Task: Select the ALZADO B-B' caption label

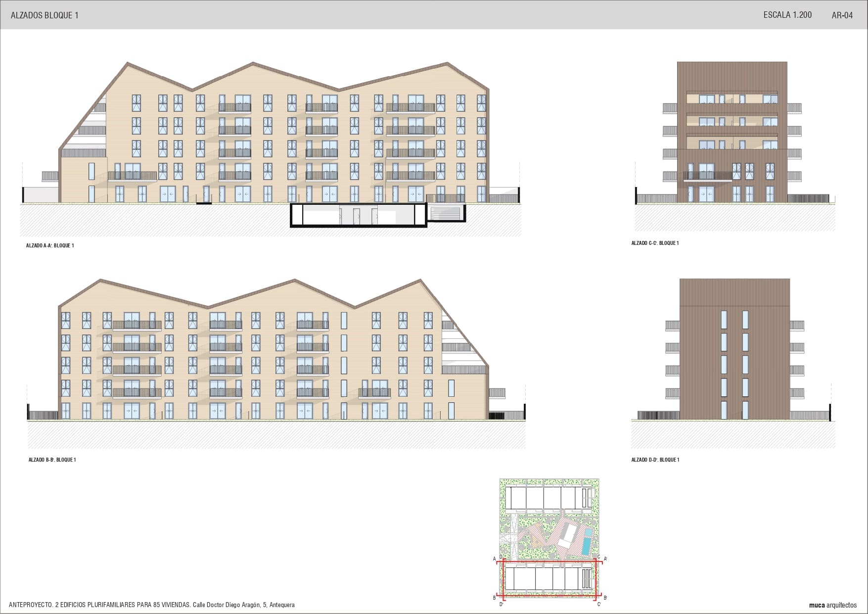Action: pos(52,460)
